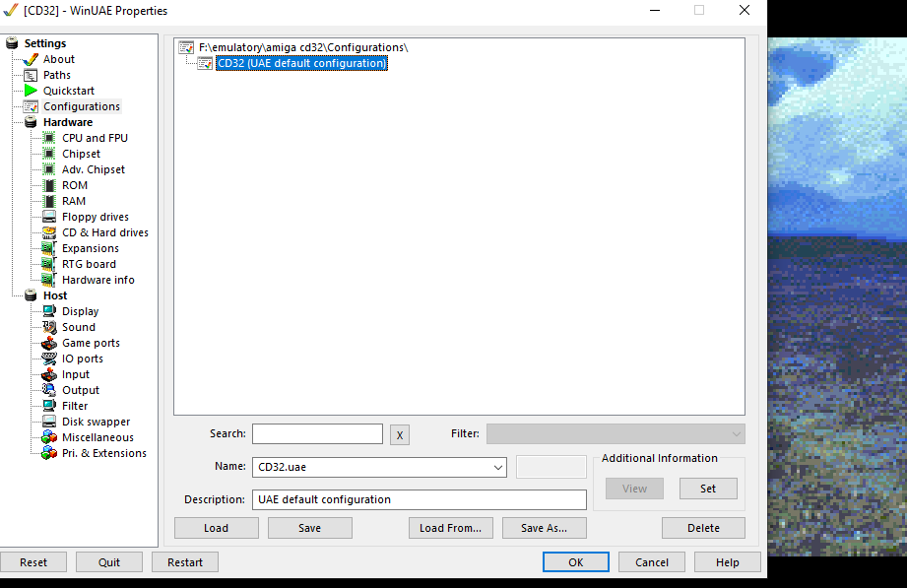Screen dimensions: 907x588
Task: Go to the Sound settings label
Action: pos(79,327)
